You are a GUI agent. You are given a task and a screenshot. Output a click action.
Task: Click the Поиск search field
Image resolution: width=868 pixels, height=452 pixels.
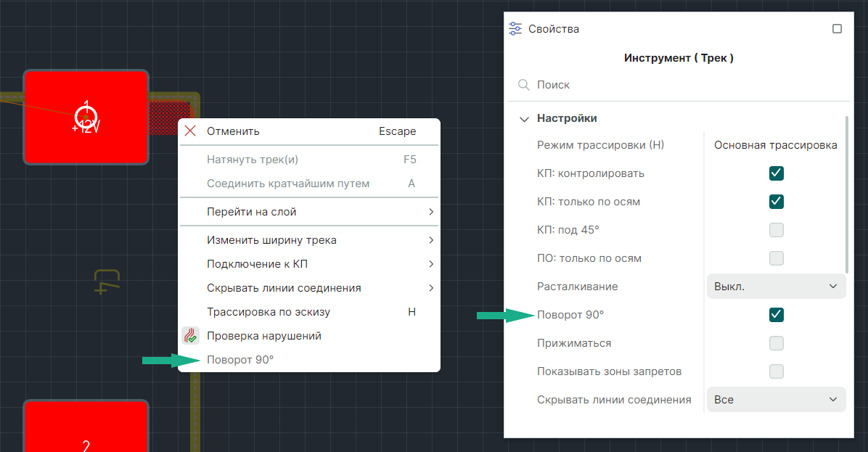[682, 85]
